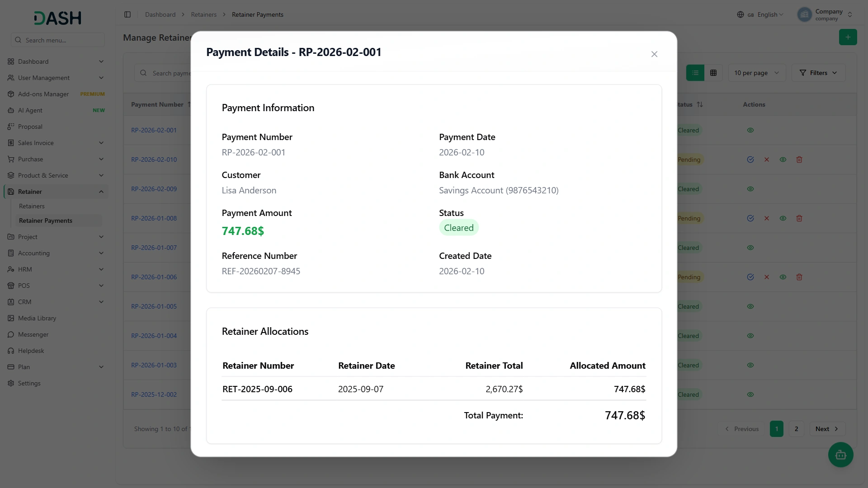Open RP-2026-01-005 payment link

[x=154, y=306]
